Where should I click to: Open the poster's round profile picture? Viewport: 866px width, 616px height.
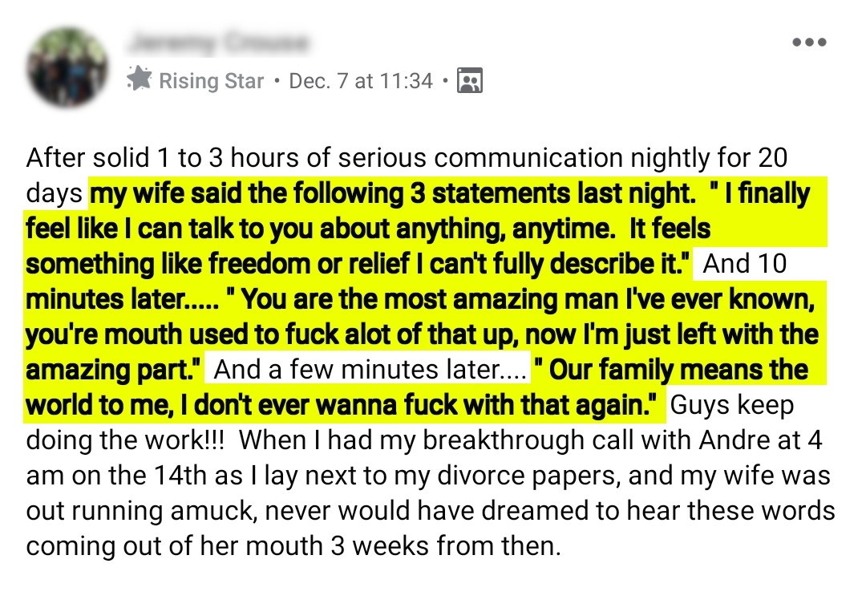[67, 67]
